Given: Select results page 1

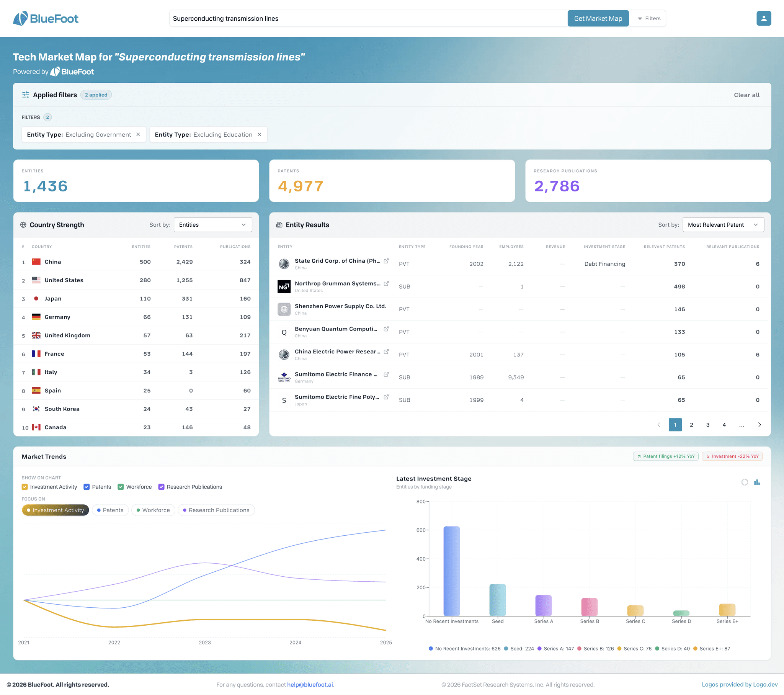Looking at the screenshot, I should click(x=675, y=425).
